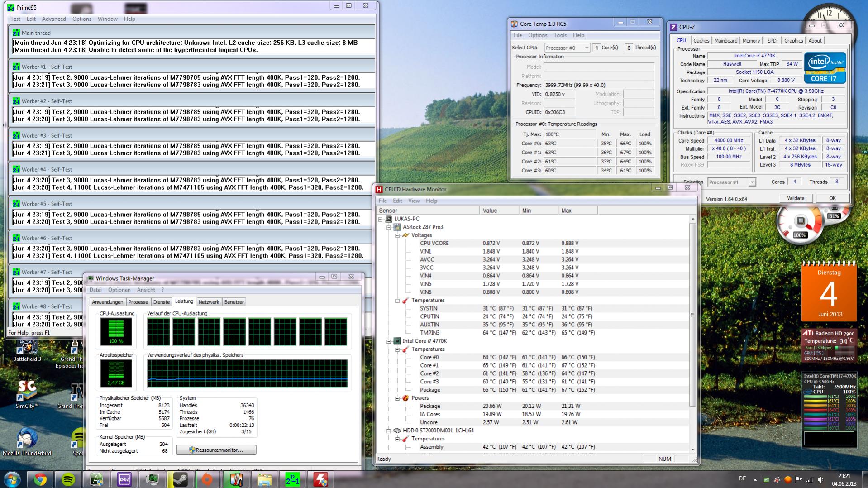Image resolution: width=868 pixels, height=488 pixels.
Task: Click the taskbar clock showing 23:21
Action: tap(844, 479)
